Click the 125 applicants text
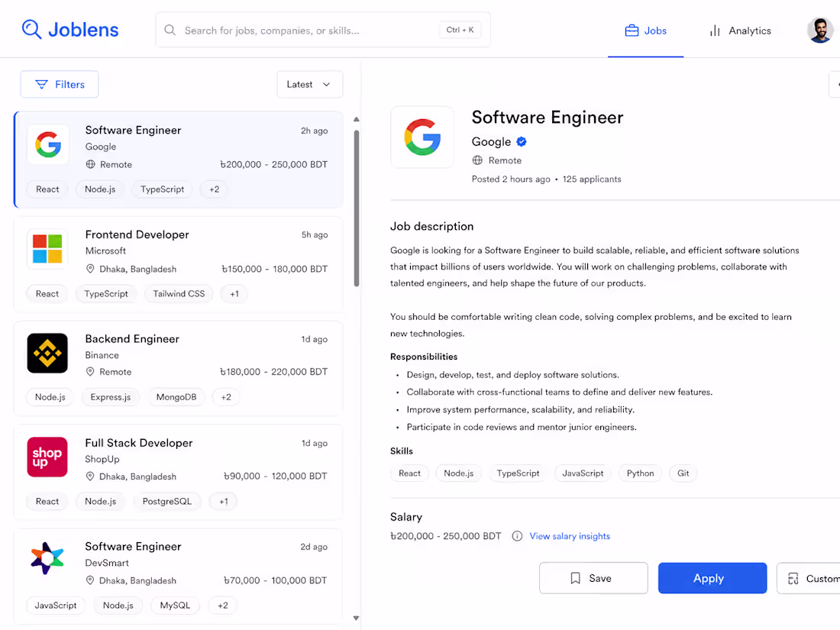 click(592, 179)
